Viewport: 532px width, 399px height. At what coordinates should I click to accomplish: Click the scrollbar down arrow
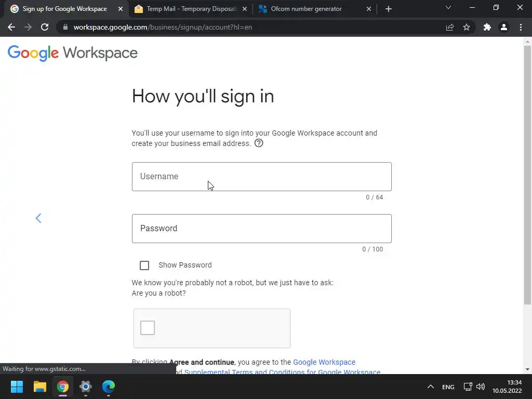[527, 369]
